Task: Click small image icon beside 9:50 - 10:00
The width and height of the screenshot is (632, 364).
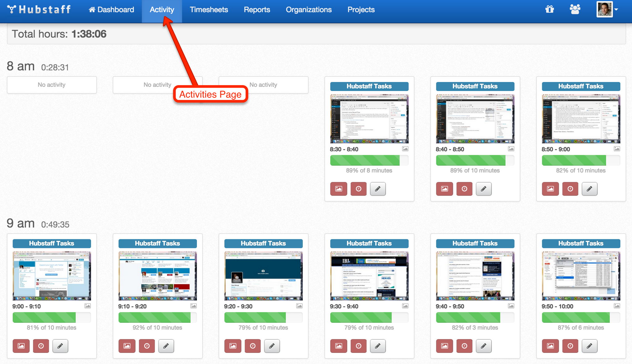Action: coord(617,306)
